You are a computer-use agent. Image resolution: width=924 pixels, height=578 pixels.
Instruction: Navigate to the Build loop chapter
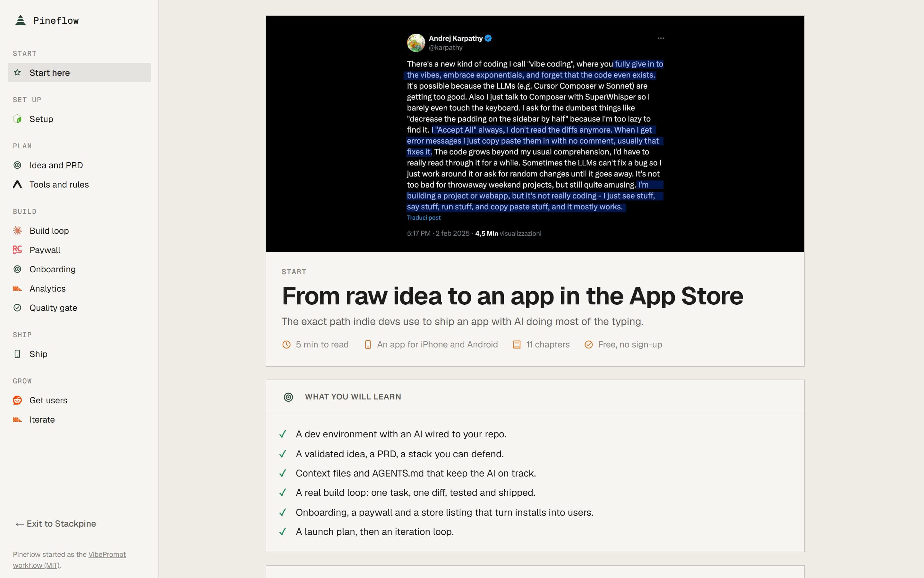point(79,231)
